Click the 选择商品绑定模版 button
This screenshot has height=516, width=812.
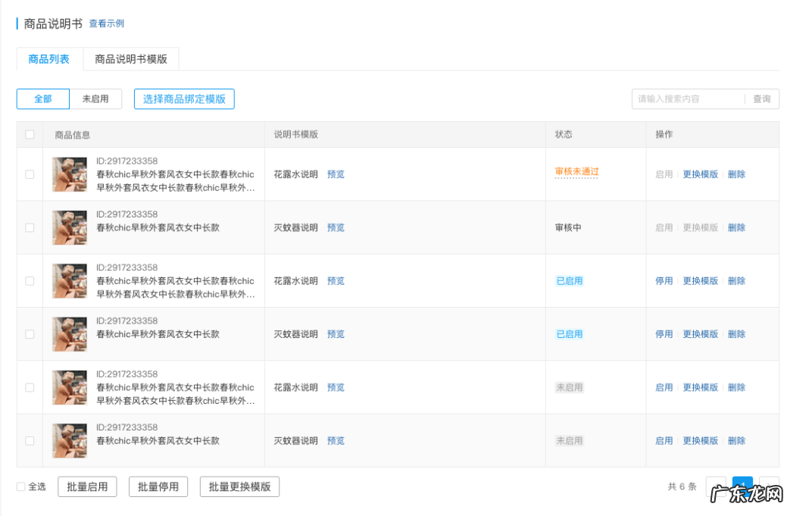[x=185, y=99]
